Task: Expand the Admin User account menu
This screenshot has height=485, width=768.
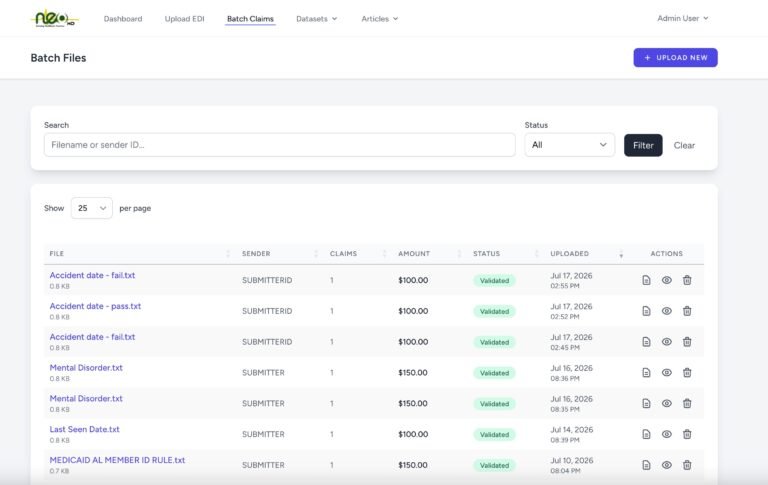Action: (682, 18)
